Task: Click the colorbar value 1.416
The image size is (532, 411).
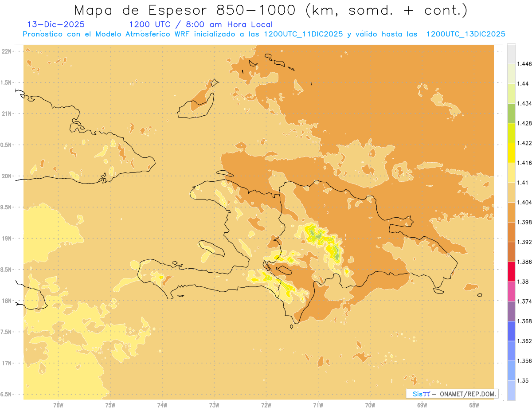Action: [x=524, y=163]
